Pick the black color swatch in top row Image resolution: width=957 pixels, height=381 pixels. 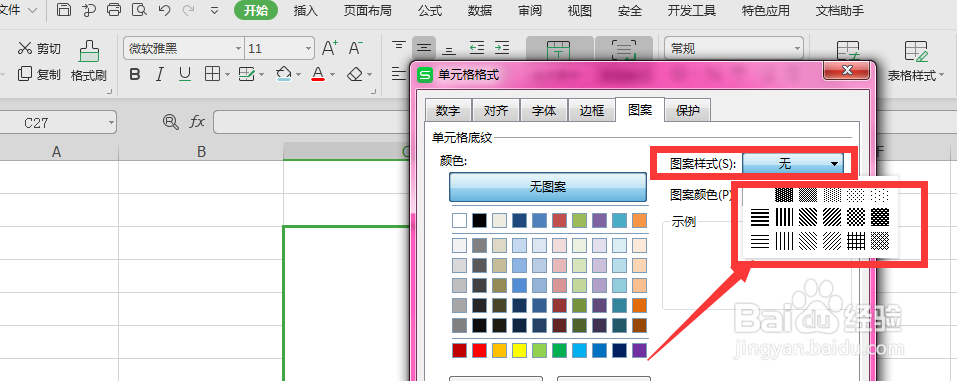coord(480,220)
